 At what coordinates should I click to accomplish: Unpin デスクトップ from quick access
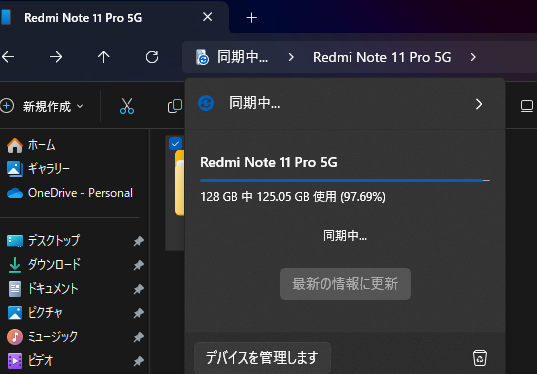[x=138, y=241]
